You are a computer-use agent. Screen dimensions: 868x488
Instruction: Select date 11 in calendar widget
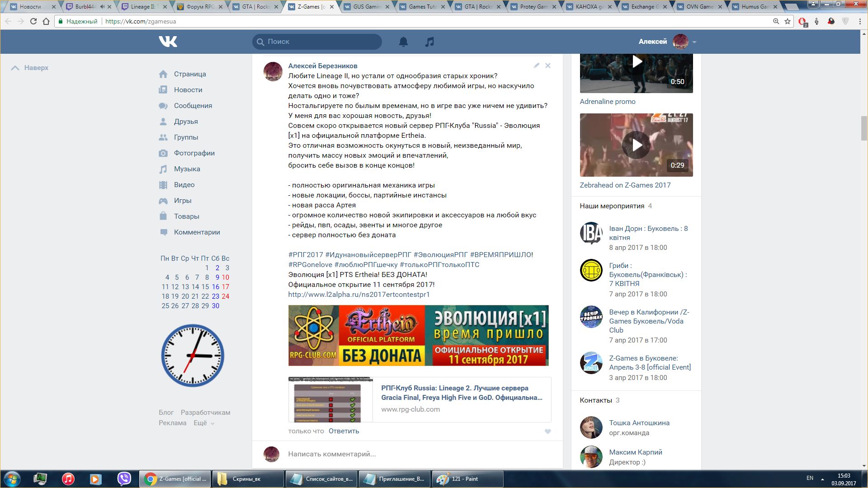tap(165, 287)
